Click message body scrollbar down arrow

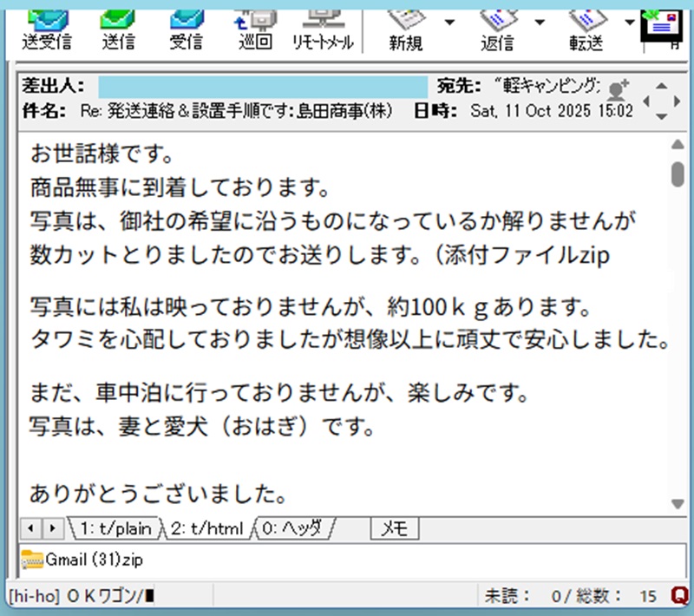point(678,504)
